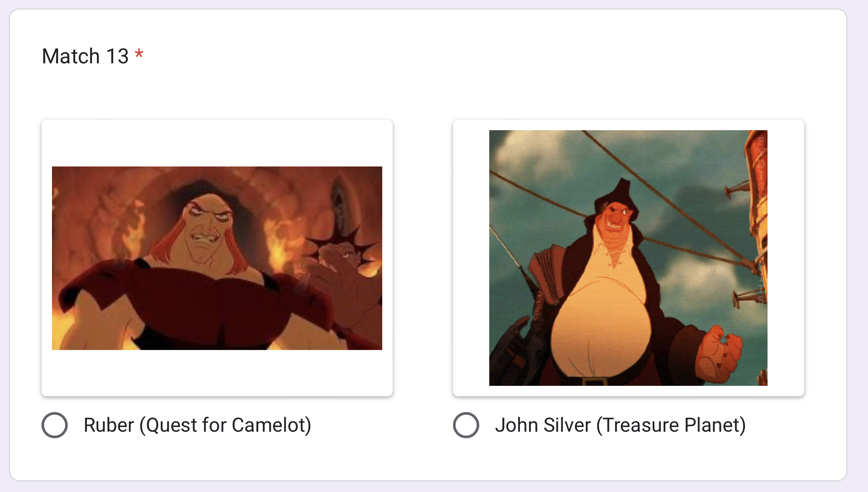Select the John Silver (Treasure Planet) radio button
Viewport: 868px width, 492px height.
click(x=466, y=425)
